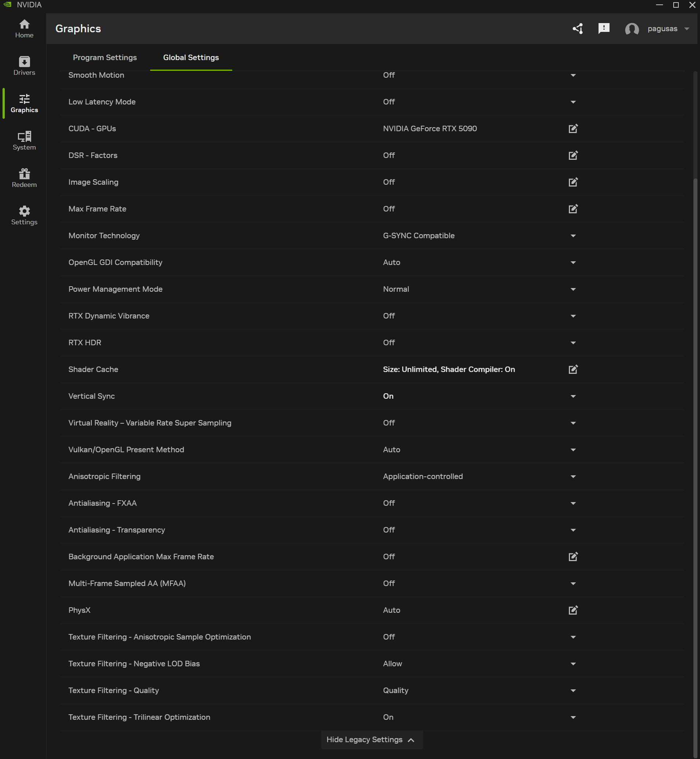This screenshot has height=759, width=700.
Task: Click the user avatar icon
Action: [x=632, y=29]
